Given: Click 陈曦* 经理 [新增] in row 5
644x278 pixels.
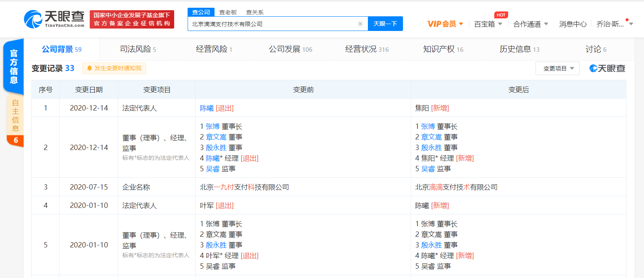Looking at the screenshot, I should pyautogui.click(x=445, y=256).
